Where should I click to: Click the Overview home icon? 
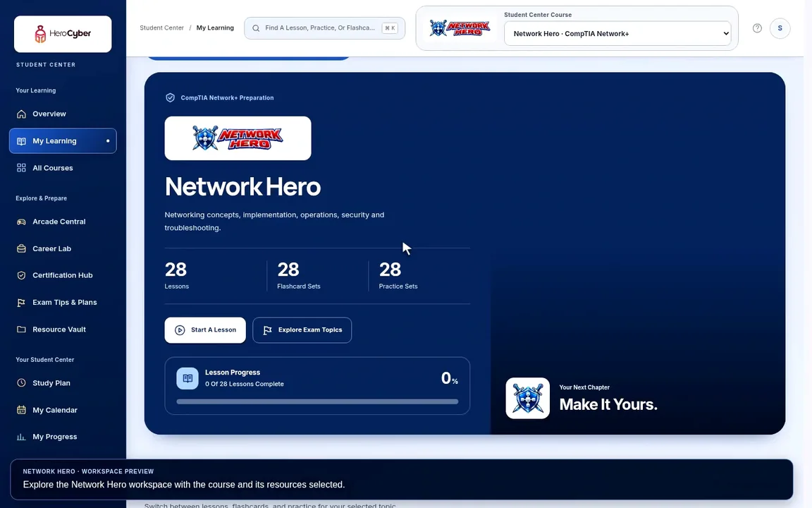point(21,114)
